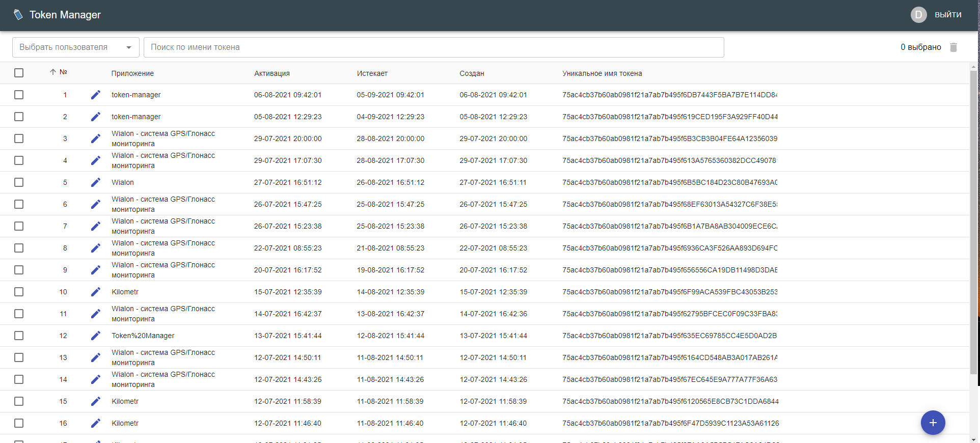The image size is (980, 443).
Task: Open the user avatar D icon
Action: (x=918, y=15)
